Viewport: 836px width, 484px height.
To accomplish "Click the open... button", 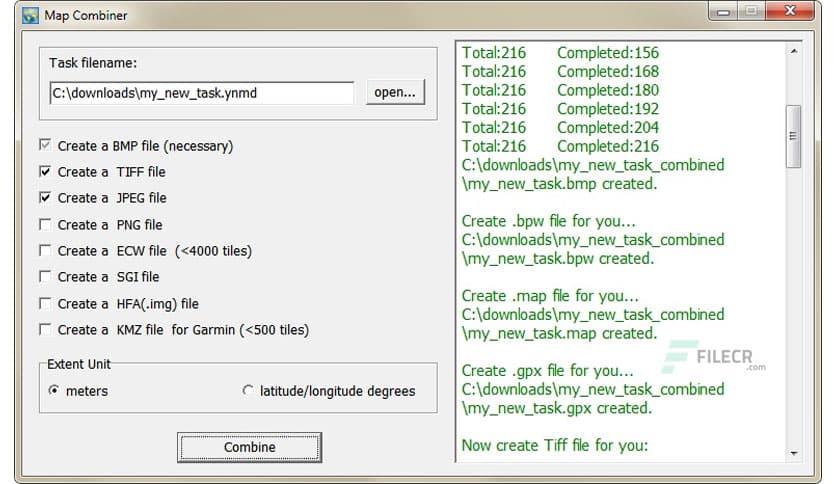I will 395,92.
